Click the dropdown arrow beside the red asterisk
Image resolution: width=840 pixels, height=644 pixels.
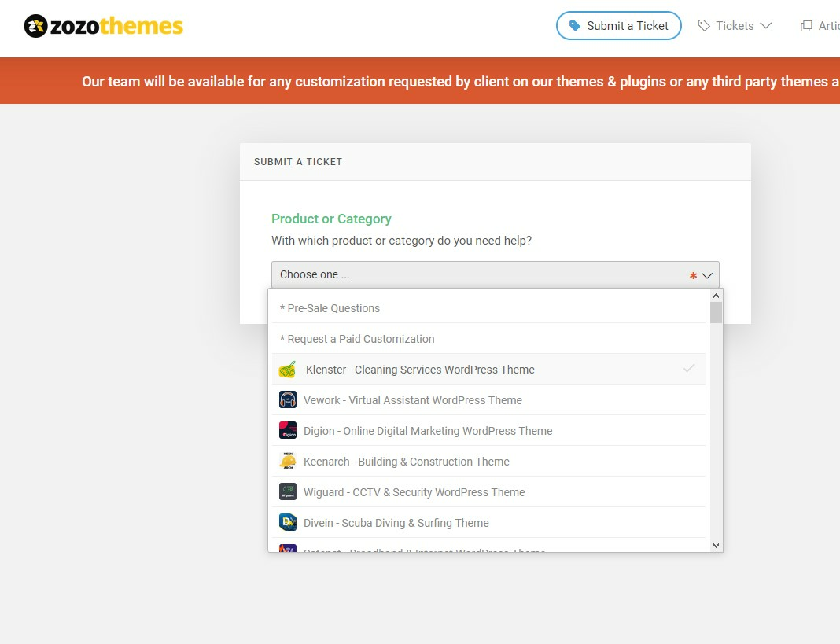pyautogui.click(x=707, y=275)
